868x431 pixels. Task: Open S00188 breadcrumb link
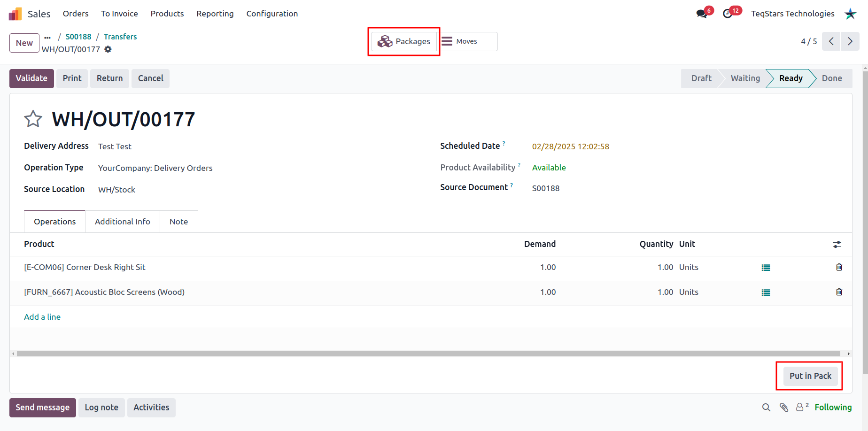point(78,37)
